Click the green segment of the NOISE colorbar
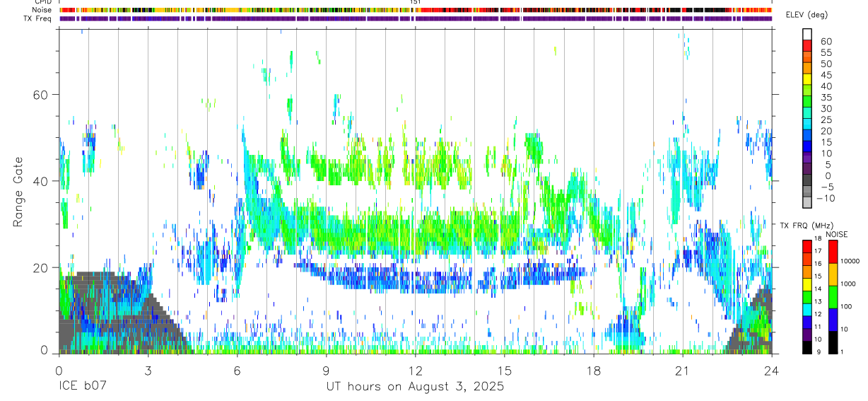868x401 pixels. [833, 297]
